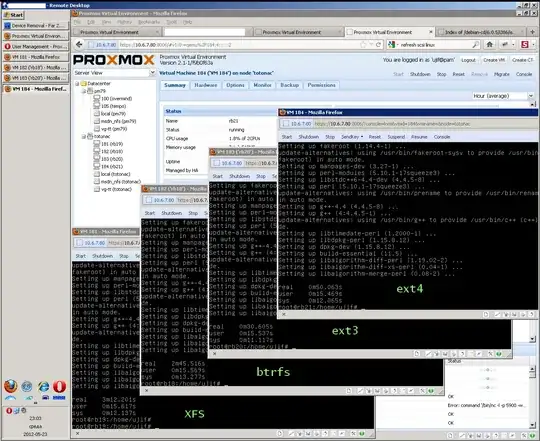The image size is (540, 441).
Task: Click Console in Proxmox VM toolbar
Action: [x=524, y=74]
